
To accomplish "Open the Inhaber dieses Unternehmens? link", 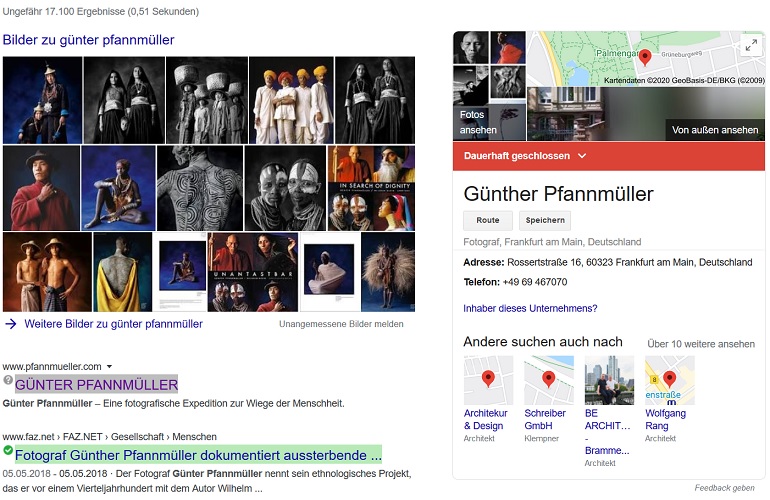I will point(530,308).
